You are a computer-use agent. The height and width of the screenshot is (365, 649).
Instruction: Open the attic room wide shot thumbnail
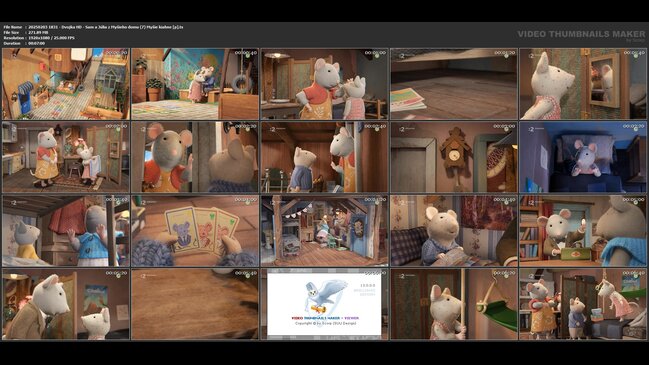[324, 231]
